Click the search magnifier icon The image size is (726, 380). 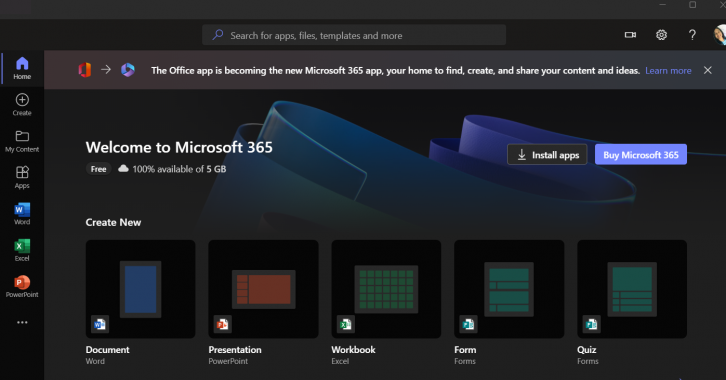pyautogui.click(x=218, y=35)
